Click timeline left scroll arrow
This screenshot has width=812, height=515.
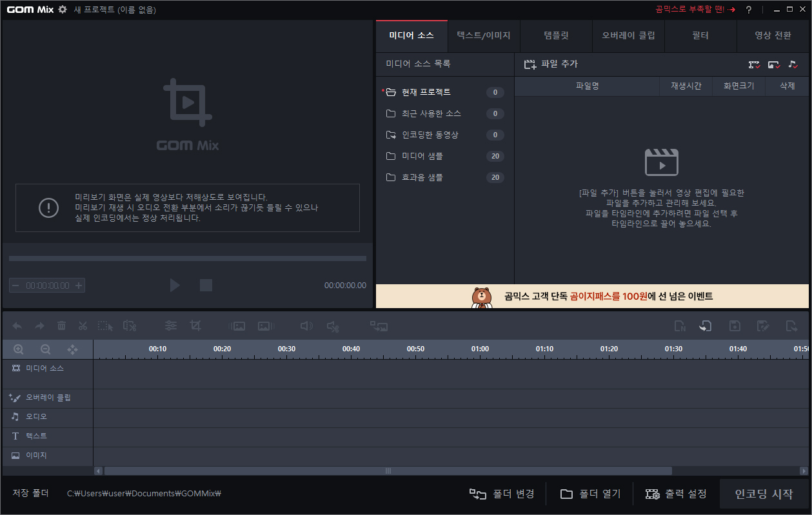[98, 471]
